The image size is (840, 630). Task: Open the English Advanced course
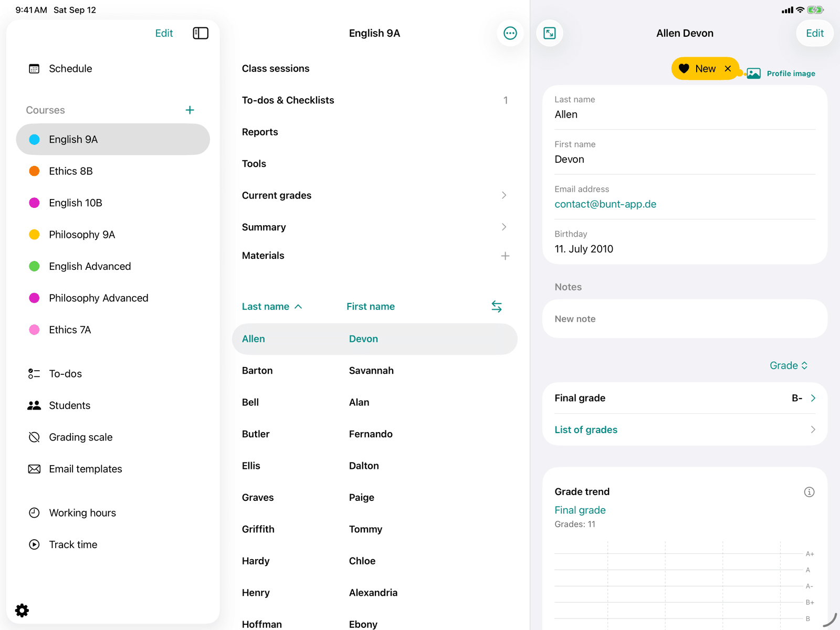click(113, 267)
